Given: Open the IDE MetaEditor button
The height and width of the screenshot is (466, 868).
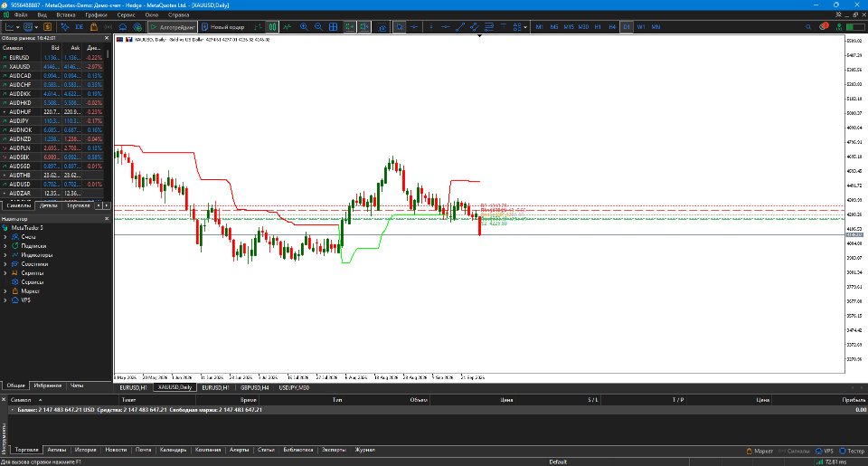Looking at the screenshot, I should click(80, 26).
